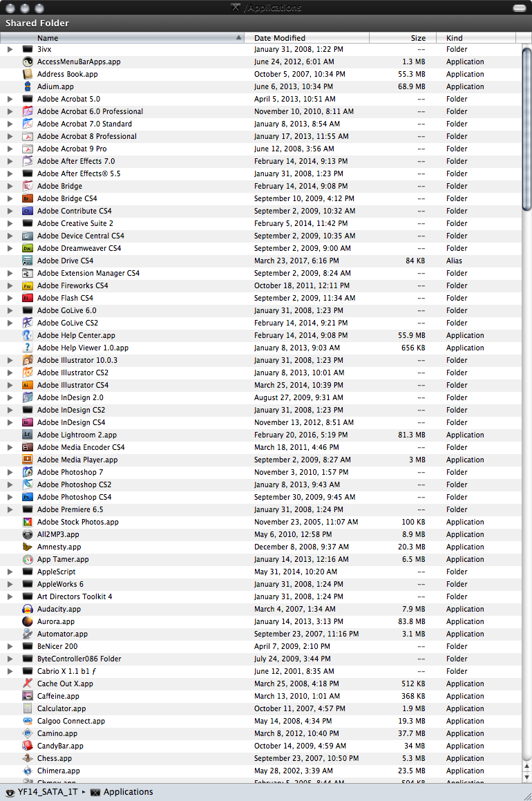Expand the Adobe Creative Suite 2 folder

coord(10,223)
